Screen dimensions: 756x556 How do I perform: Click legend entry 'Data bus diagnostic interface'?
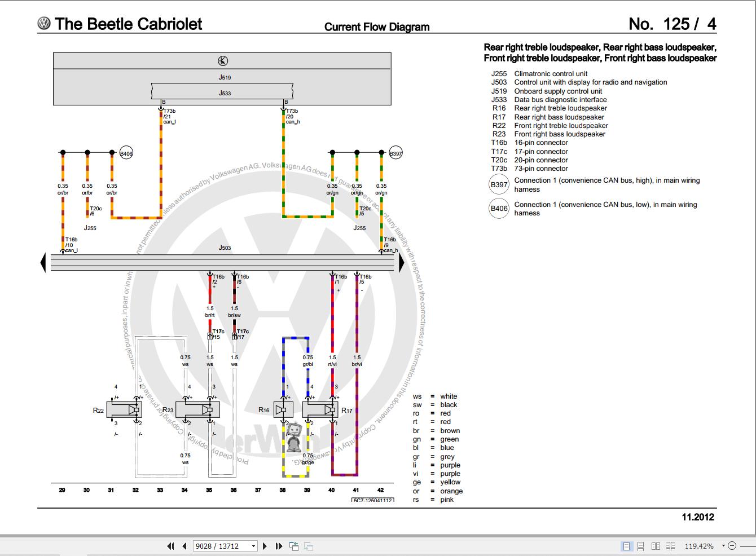coord(560,100)
